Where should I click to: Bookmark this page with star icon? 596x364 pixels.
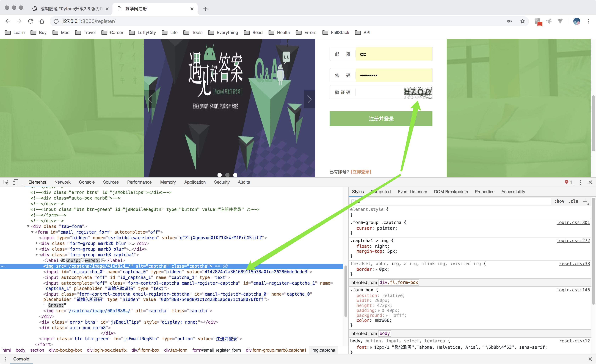point(522,21)
